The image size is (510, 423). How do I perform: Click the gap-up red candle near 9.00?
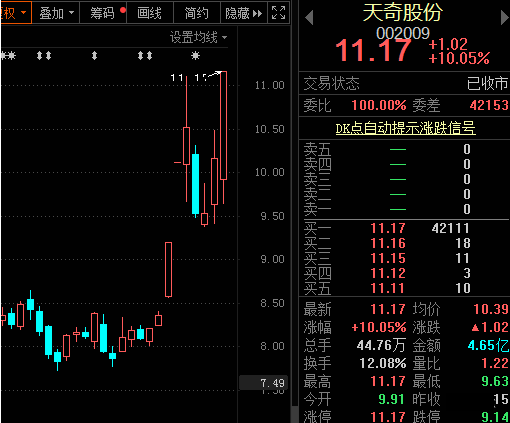coord(168,269)
